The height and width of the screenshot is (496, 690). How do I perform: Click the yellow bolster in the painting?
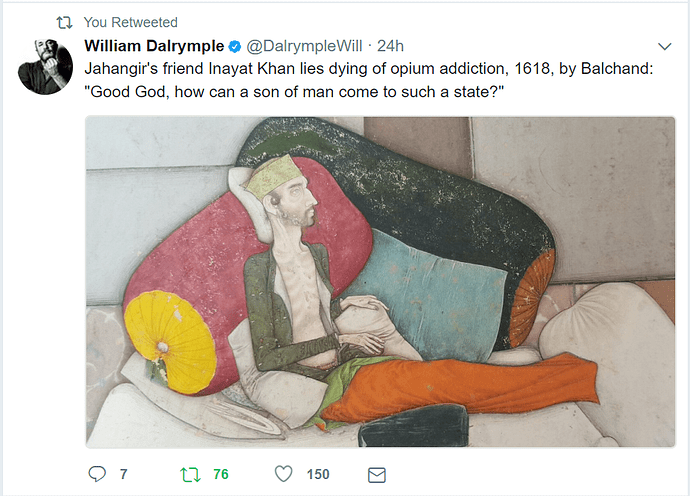click(x=169, y=342)
